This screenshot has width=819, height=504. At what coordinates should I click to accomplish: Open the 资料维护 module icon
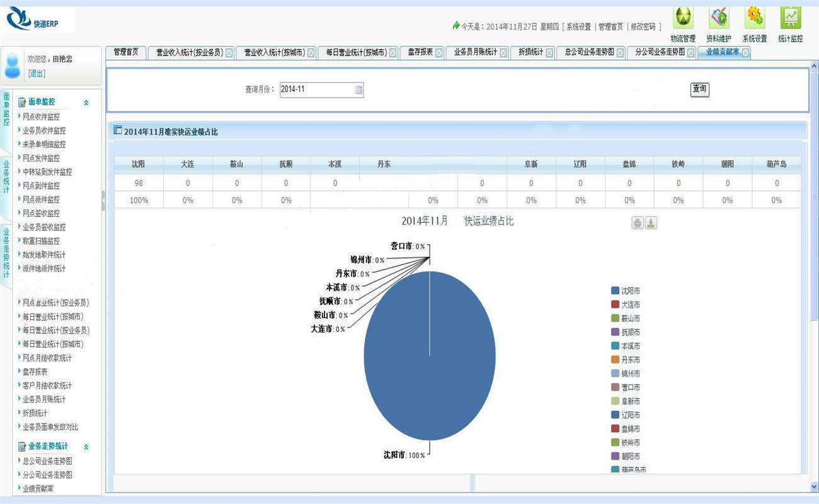pos(719,18)
